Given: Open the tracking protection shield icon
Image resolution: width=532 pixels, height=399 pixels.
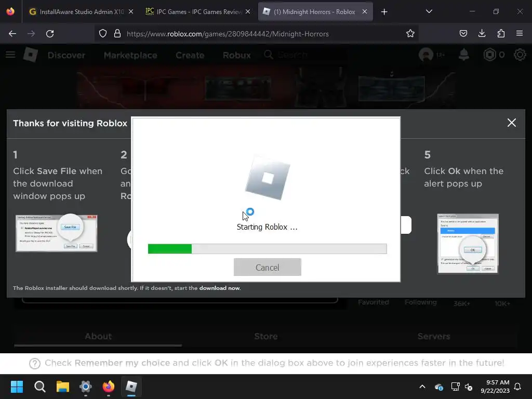Looking at the screenshot, I should coord(103,34).
